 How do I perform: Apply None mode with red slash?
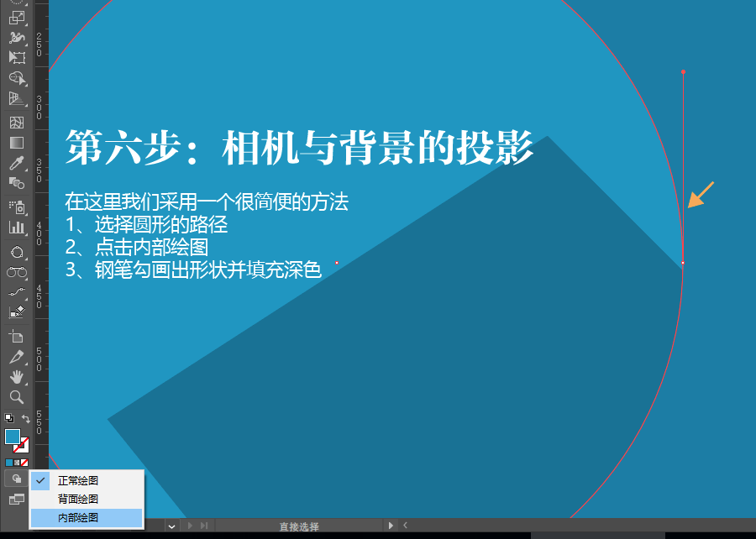click(x=24, y=463)
